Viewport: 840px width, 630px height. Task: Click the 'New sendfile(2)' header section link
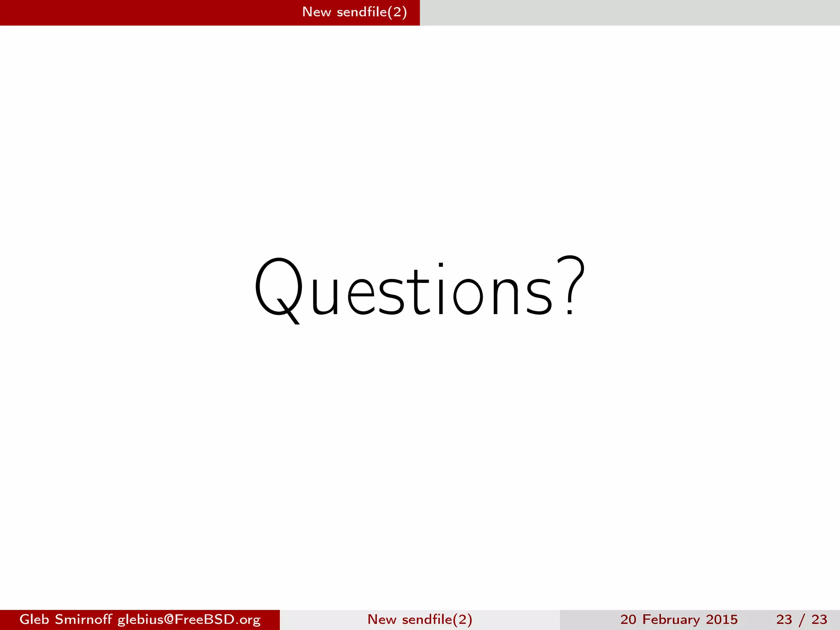[x=354, y=12]
